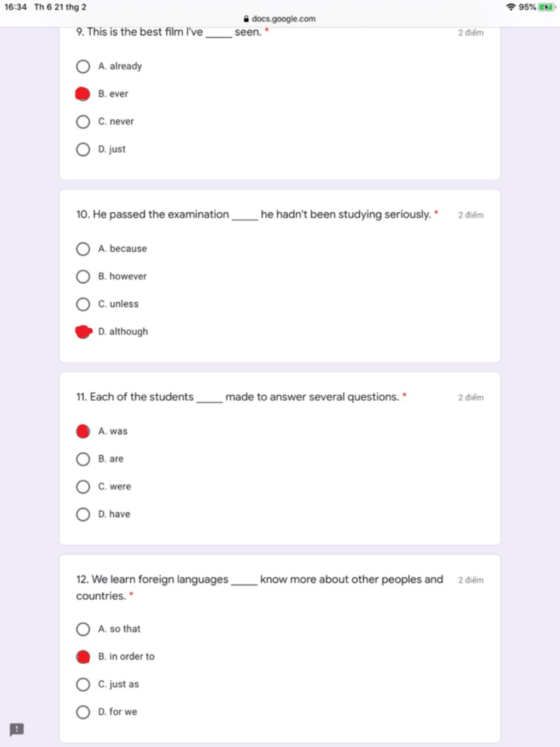Image resolution: width=560 pixels, height=747 pixels.
Task: Pick option D. just
Action: [x=83, y=149]
